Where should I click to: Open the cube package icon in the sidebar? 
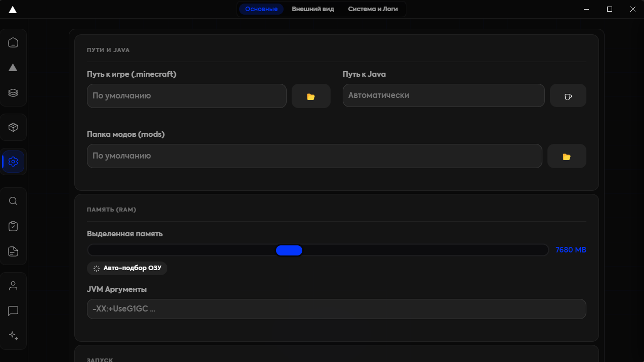(13, 127)
